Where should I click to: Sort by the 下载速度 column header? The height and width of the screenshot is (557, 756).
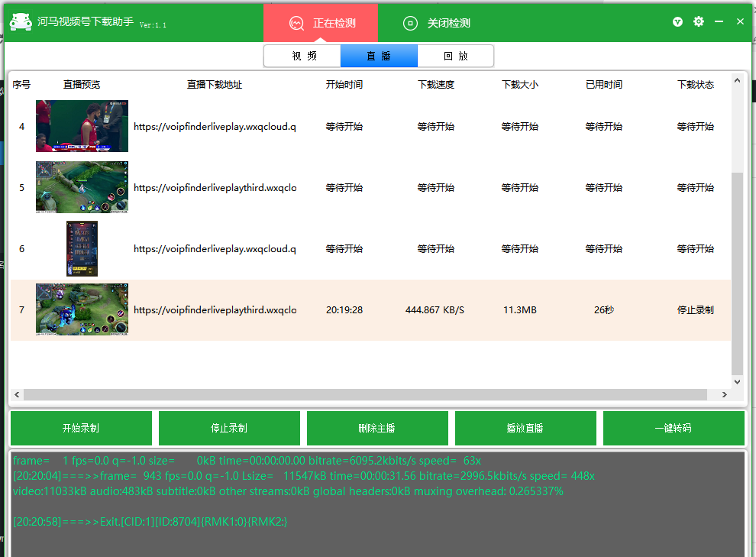pos(435,85)
